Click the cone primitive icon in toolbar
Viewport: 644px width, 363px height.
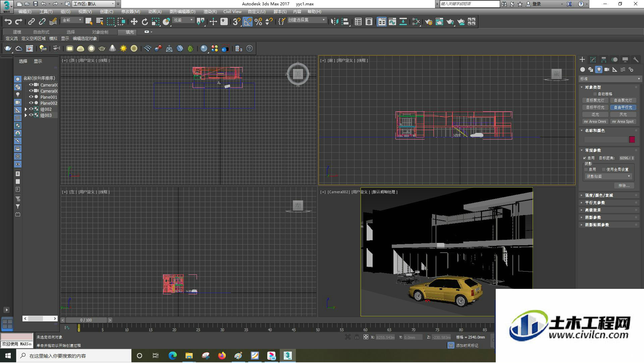pos(112,49)
